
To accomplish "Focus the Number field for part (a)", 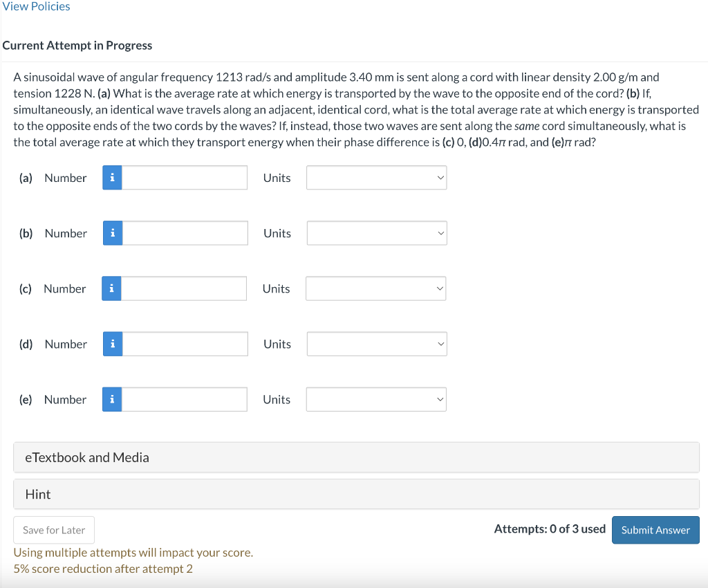I will pos(185,178).
